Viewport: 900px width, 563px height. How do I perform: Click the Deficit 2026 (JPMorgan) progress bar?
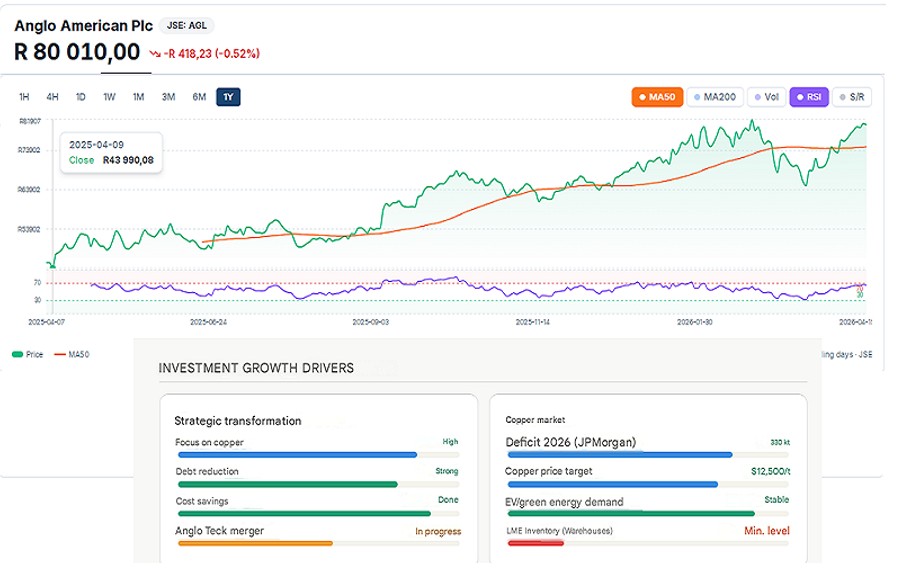tap(648, 455)
